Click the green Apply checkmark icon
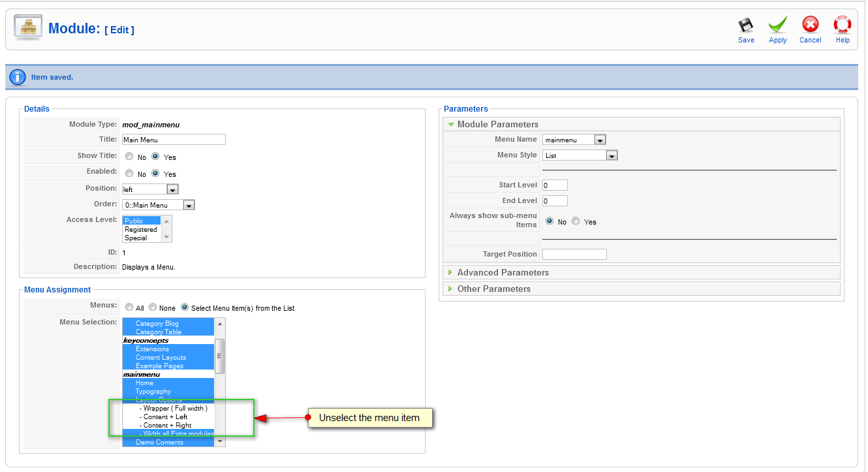Viewport: 868px width, 472px height. click(x=777, y=25)
